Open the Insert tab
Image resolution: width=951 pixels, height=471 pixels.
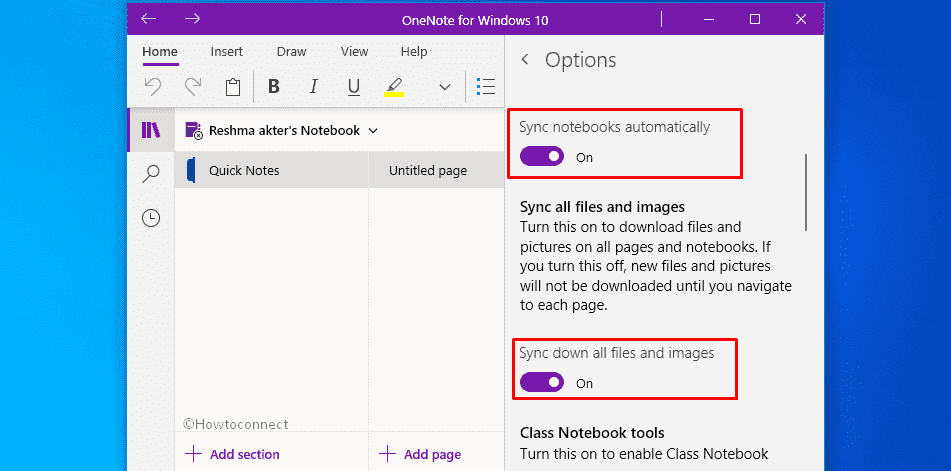click(x=227, y=52)
